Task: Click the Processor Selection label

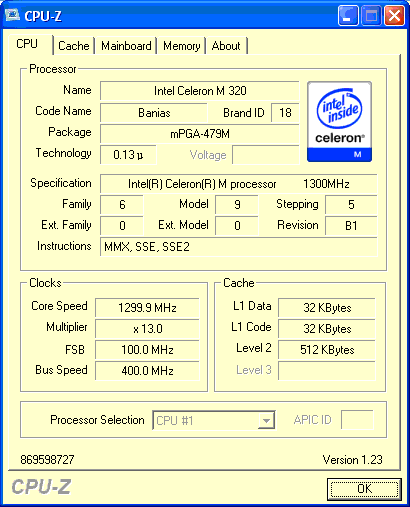Action: pyautogui.click(x=97, y=420)
